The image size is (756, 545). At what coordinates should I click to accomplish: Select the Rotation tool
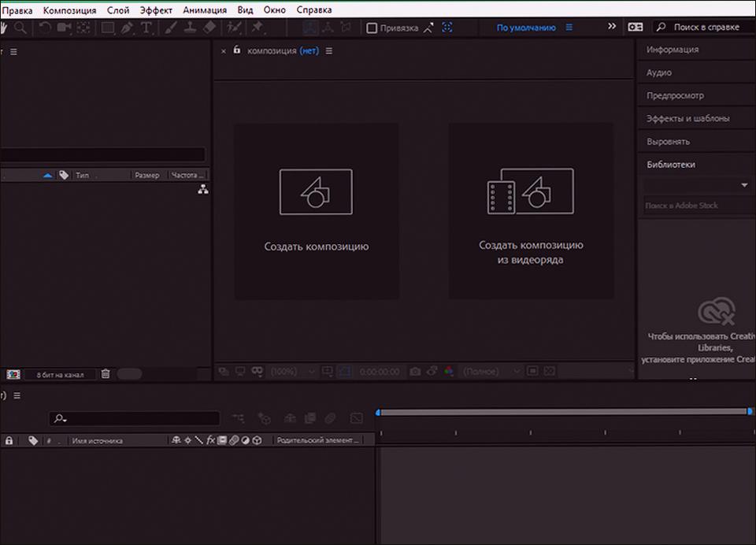coord(44,28)
